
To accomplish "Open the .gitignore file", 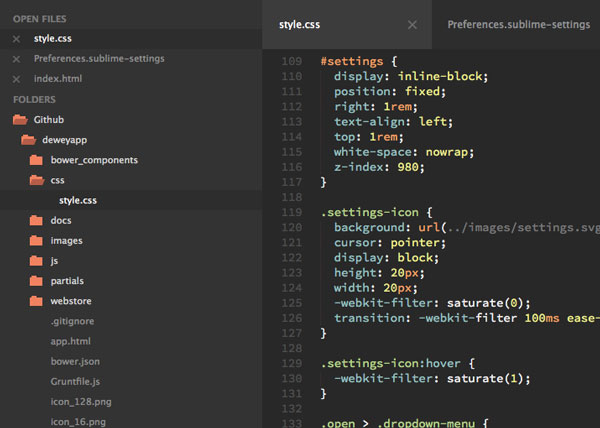I will [x=72, y=321].
